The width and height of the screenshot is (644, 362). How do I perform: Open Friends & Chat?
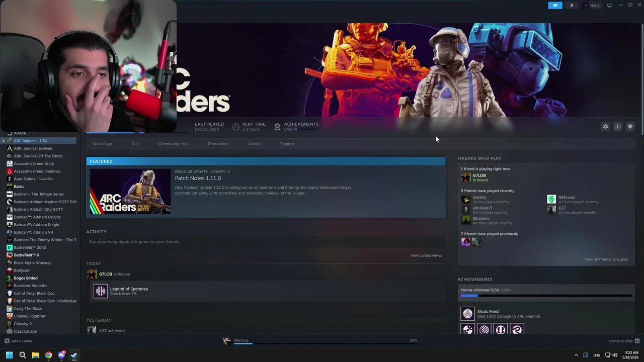[623, 341]
